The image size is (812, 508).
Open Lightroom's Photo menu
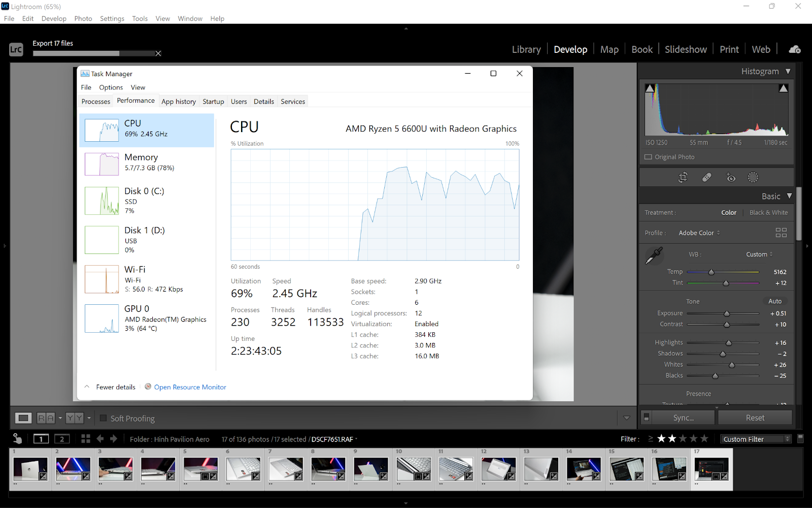83,19
